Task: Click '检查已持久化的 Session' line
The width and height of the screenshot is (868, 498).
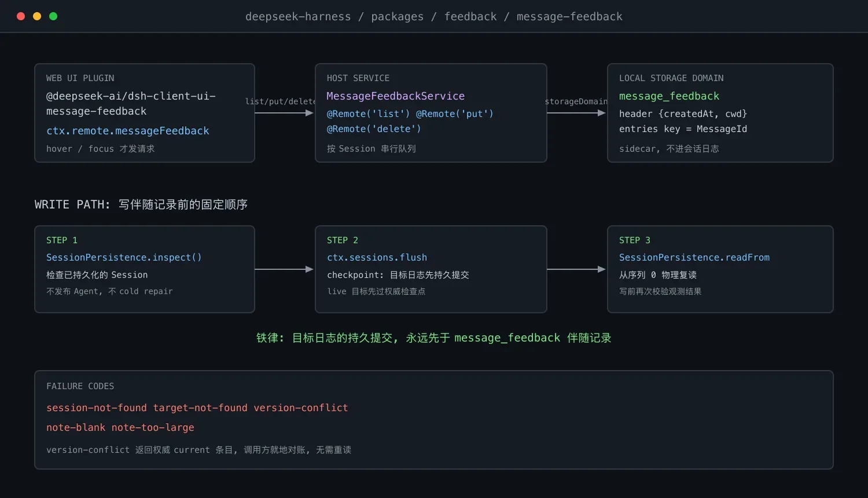Action: (97, 275)
